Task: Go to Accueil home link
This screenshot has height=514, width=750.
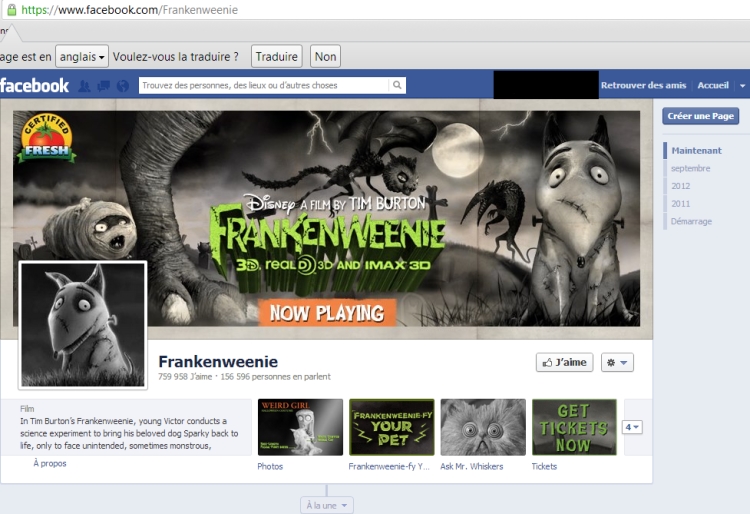Action: (x=713, y=85)
